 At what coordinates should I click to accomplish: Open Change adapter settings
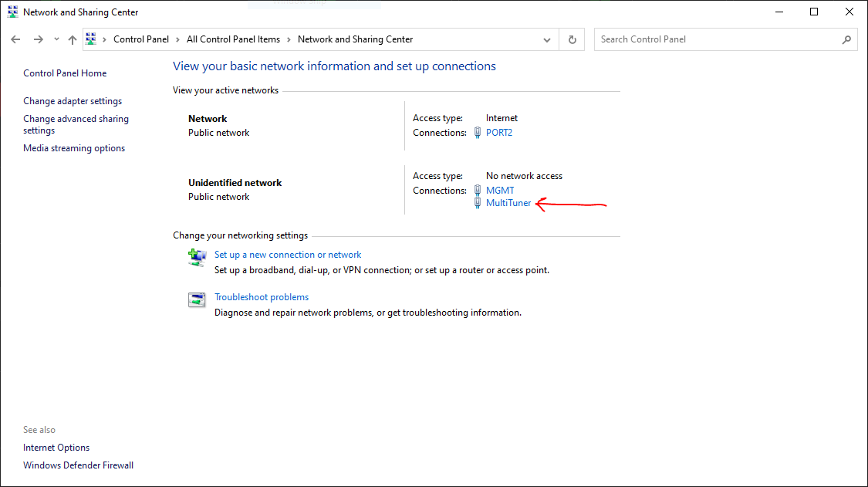pos(73,101)
